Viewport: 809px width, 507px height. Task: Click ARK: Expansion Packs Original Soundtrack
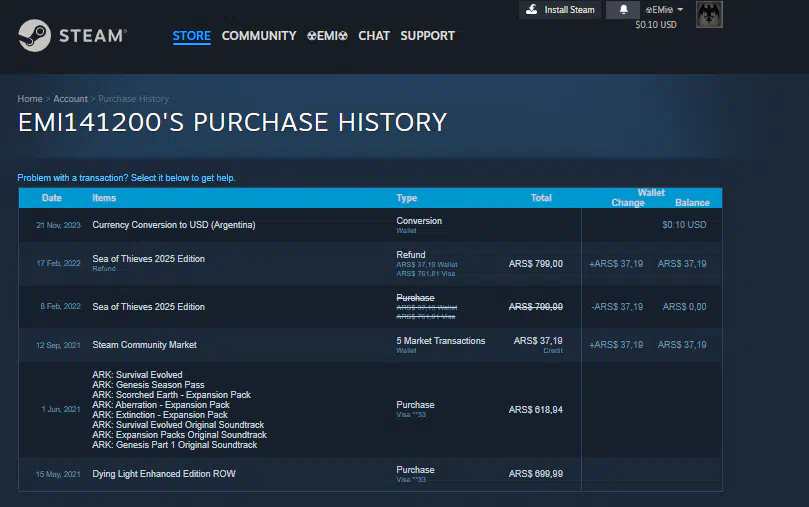coord(180,435)
